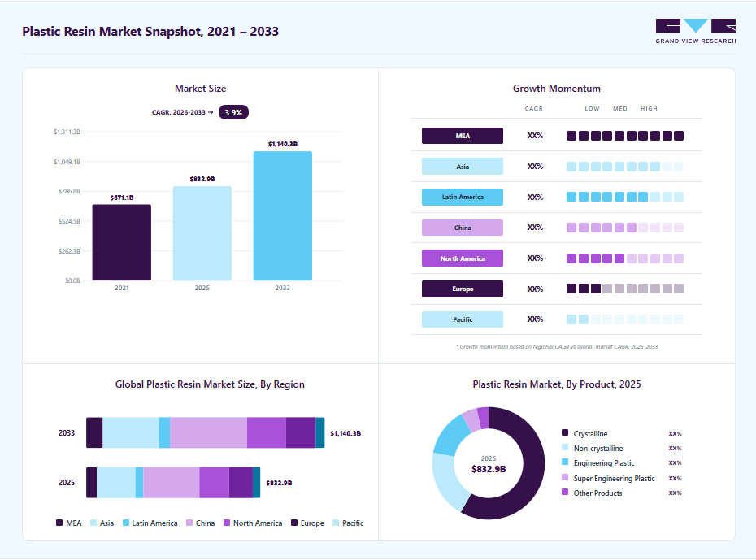756x560 pixels.
Task: Click the Global Plastic Resin Market Size title
Action: point(210,384)
